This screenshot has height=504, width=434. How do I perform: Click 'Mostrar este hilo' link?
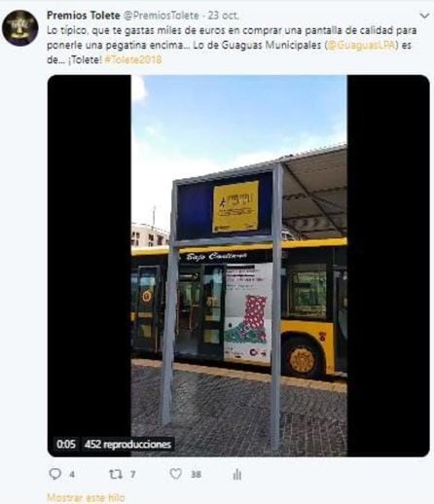coord(86,497)
